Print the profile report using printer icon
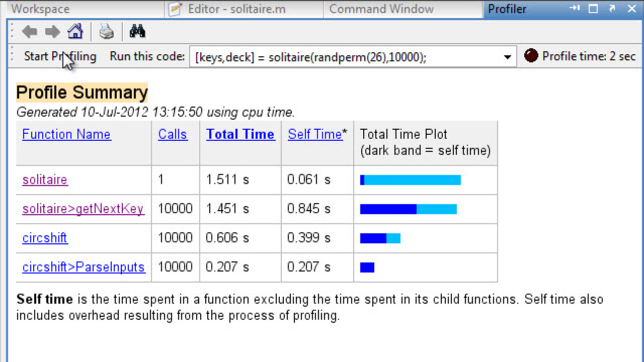This screenshot has width=644, height=362. click(x=106, y=32)
